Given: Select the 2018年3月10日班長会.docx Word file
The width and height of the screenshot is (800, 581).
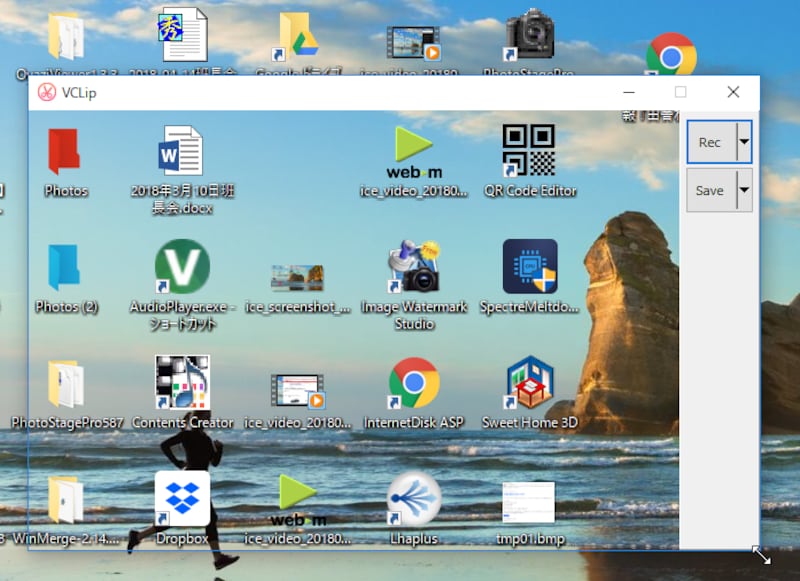Looking at the screenshot, I should coord(181,150).
